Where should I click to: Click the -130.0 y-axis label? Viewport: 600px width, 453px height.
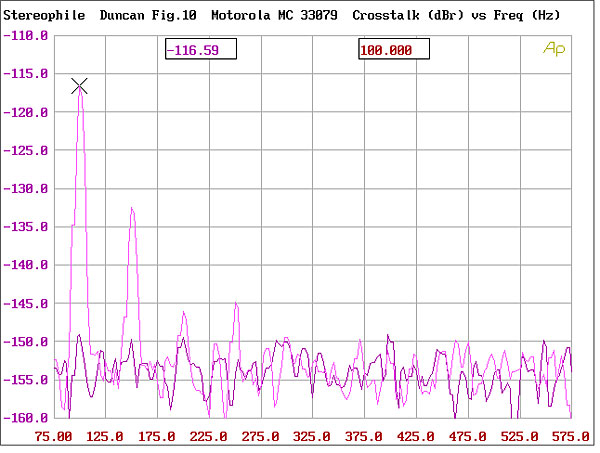tap(26, 189)
